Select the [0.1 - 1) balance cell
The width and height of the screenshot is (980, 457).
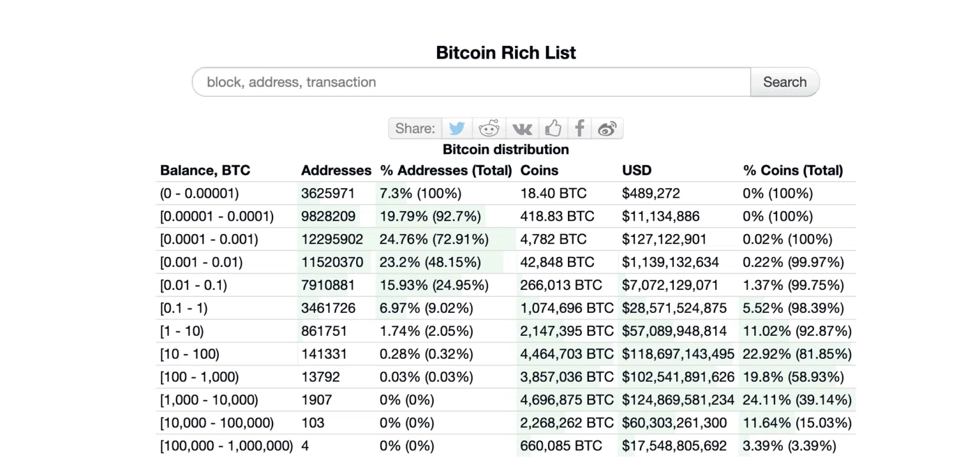(x=184, y=308)
